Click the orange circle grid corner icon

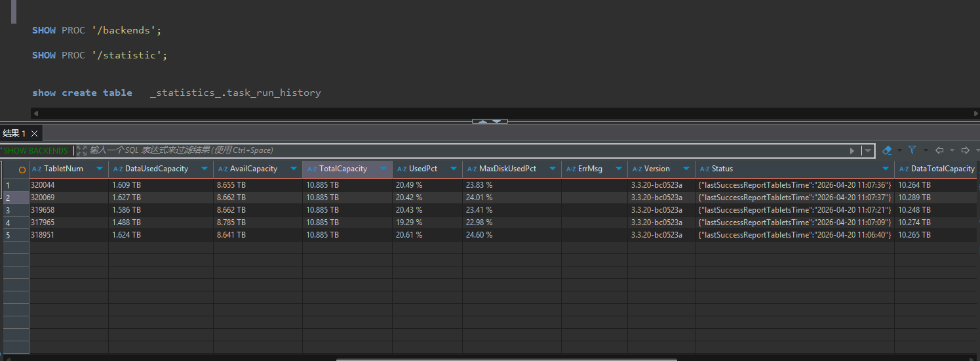coord(22,169)
